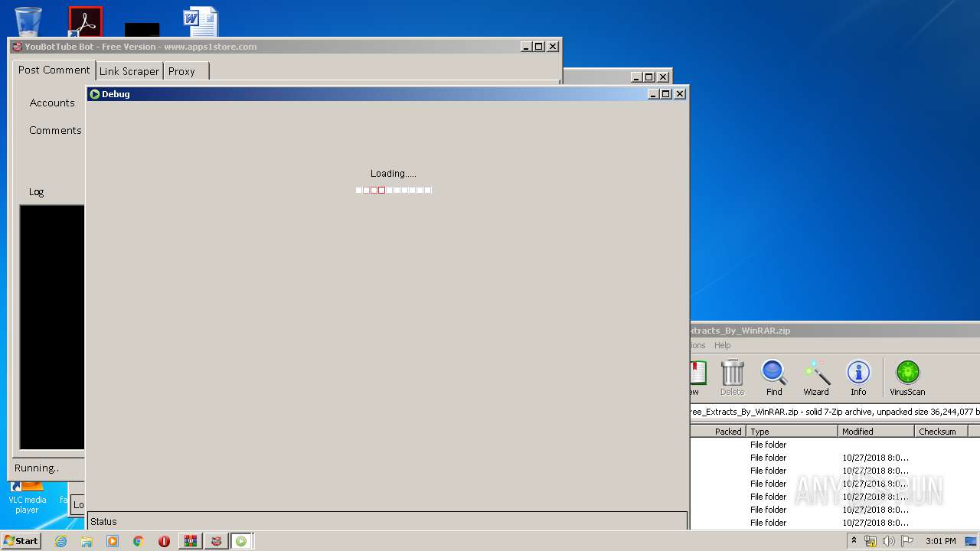Click the Show desktop monitor icon
Screen dimensions: 980x551
(971, 541)
